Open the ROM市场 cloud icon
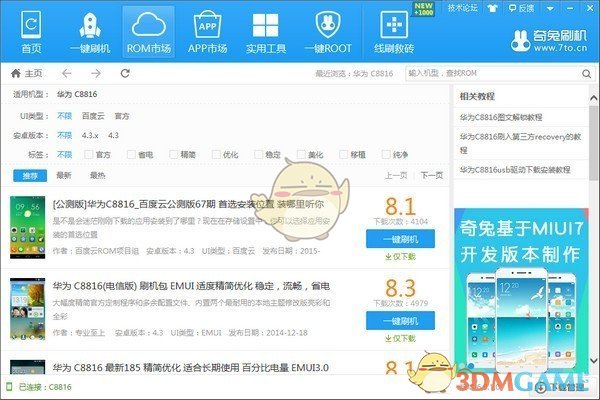 click(148, 32)
